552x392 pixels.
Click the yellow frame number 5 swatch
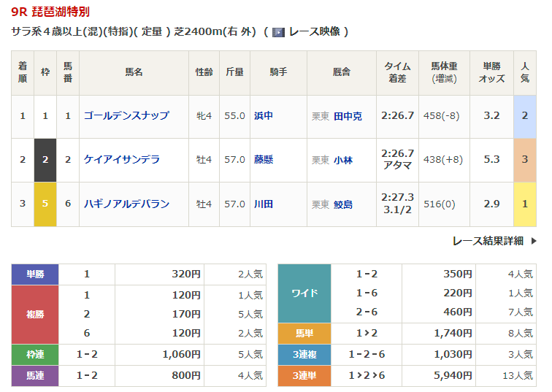[45, 204]
